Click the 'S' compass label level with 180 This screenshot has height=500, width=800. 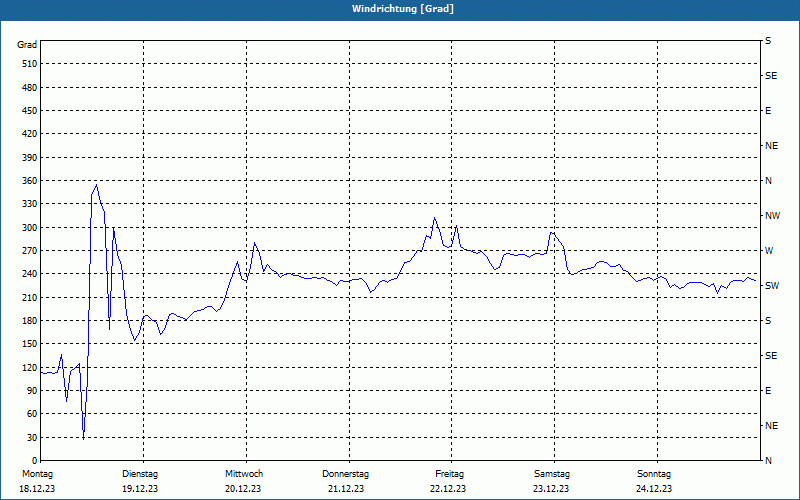click(768, 321)
